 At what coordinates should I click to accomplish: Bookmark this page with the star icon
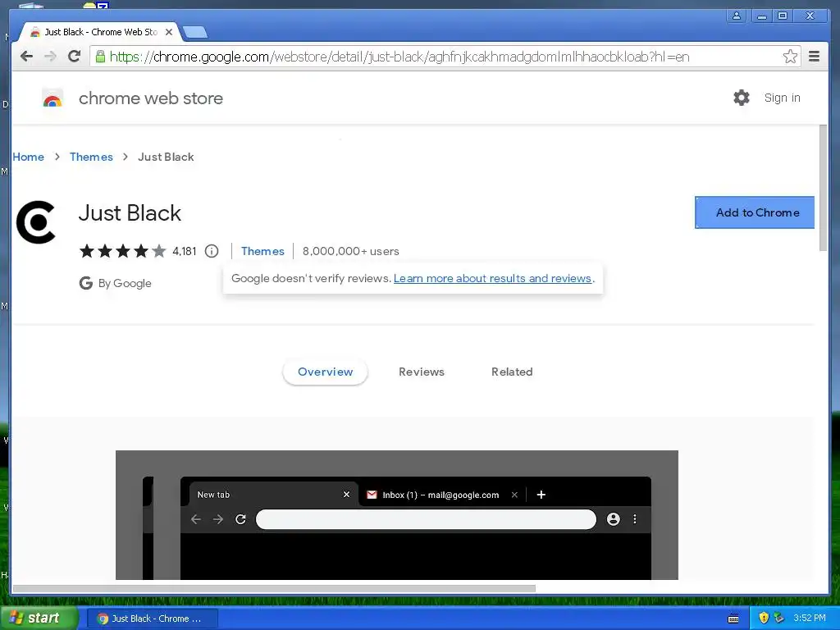click(790, 57)
